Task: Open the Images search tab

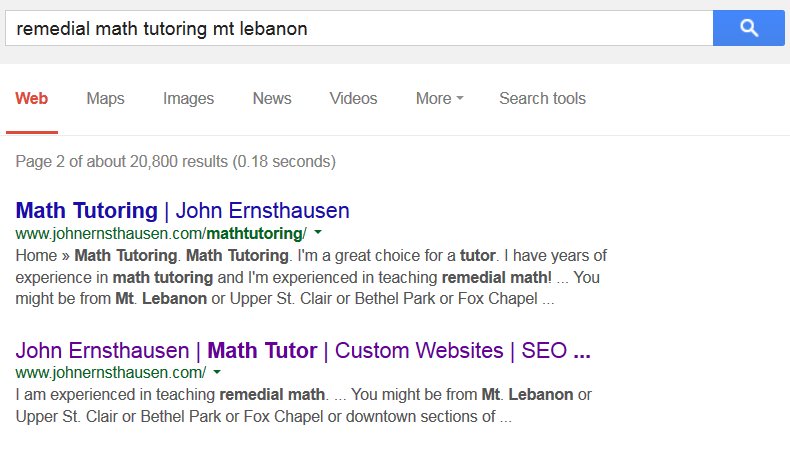Action: coord(188,98)
